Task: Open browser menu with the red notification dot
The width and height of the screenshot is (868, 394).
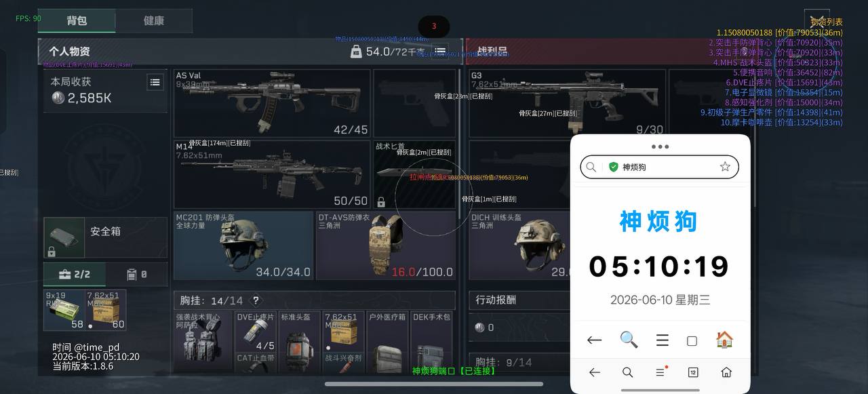Action: (660, 372)
